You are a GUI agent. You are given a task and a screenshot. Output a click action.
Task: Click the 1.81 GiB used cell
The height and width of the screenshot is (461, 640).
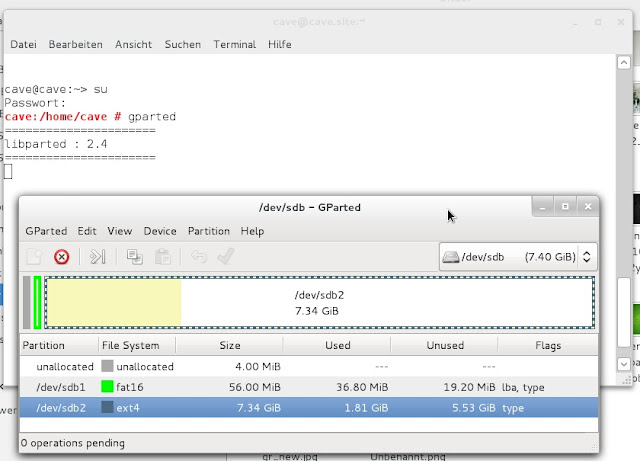tap(366, 408)
